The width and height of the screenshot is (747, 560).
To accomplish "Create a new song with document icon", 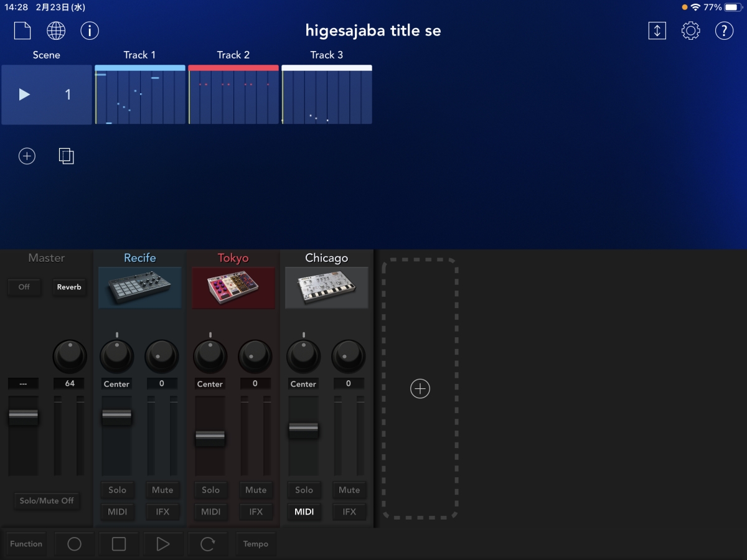I will pyautogui.click(x=22, y=30).
